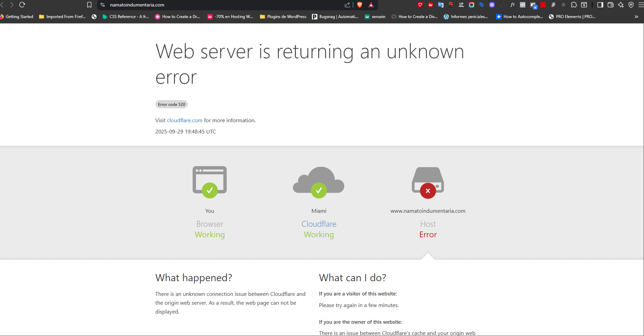644x336 pixels.
Task: Bookmark this page using the bookmark icon
Action: (89, 5)
